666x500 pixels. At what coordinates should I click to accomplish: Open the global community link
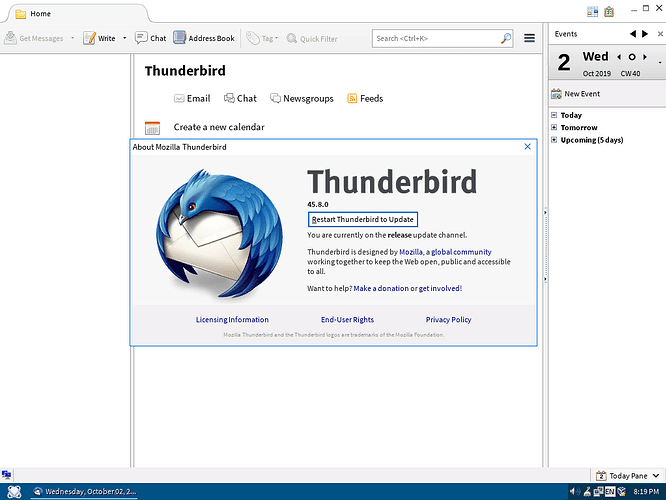[461, 252]
